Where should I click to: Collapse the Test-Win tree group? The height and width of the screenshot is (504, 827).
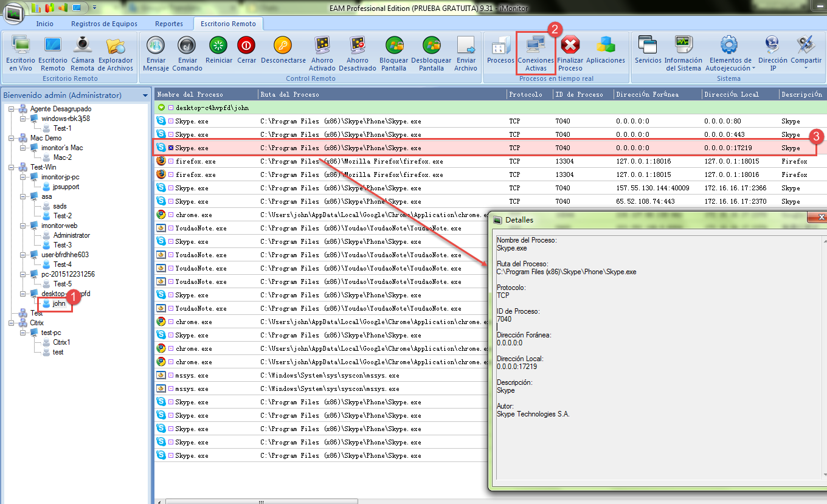12,167
